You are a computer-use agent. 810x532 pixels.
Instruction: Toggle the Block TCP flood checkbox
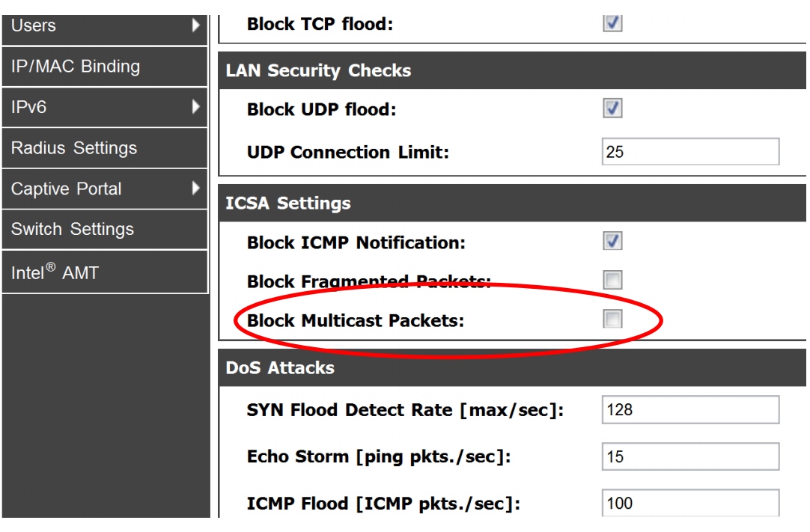tap(612, 23)
